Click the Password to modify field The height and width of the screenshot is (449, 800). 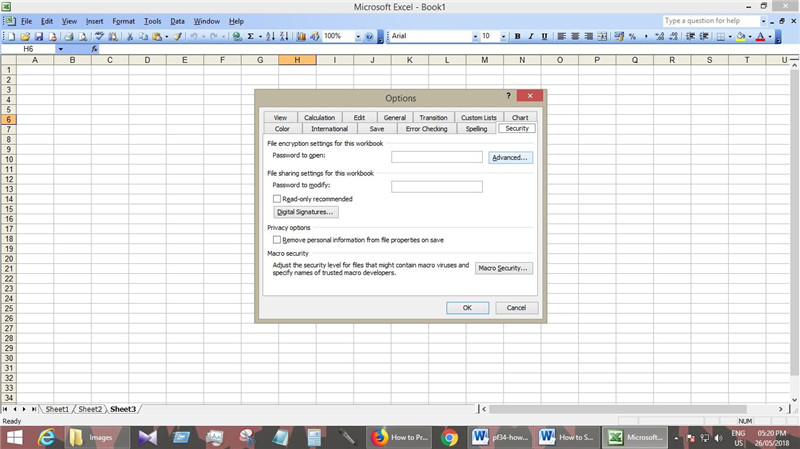point(437,187)
